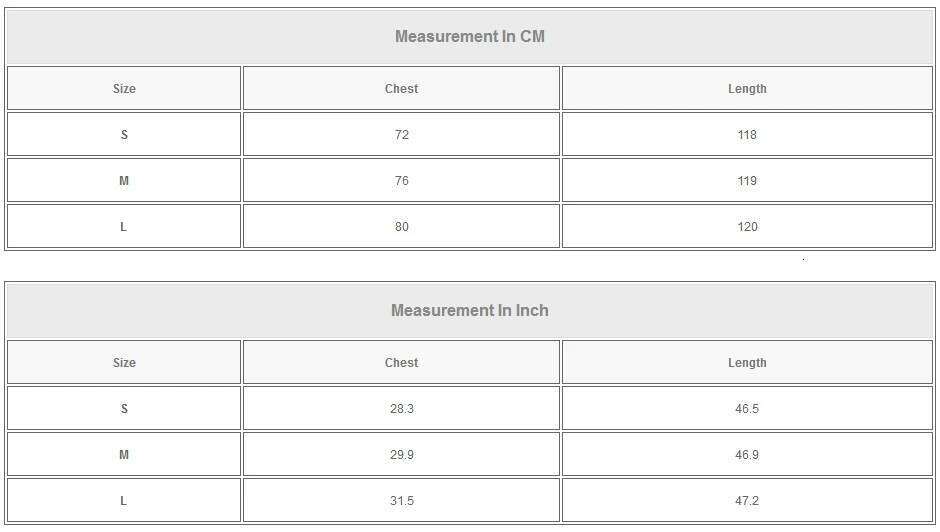The width and height of the screenshot is (940, 532).
Task: Click the Chest header in the Inch table
Action: [x=401, y=363]
